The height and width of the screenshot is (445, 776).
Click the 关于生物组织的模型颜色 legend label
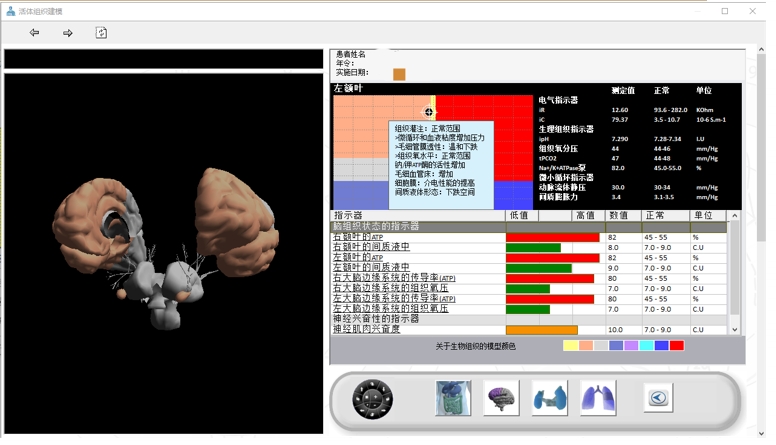click(x=475, y=346)
